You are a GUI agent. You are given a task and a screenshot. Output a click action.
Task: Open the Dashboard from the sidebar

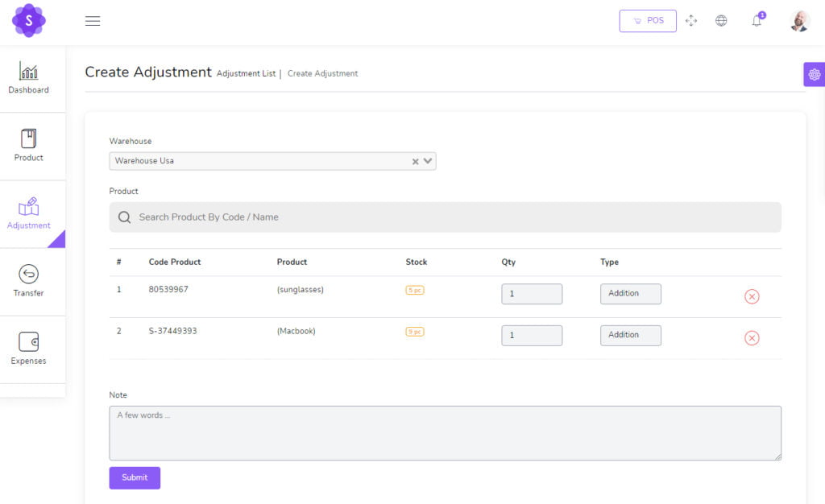point(28,78)
